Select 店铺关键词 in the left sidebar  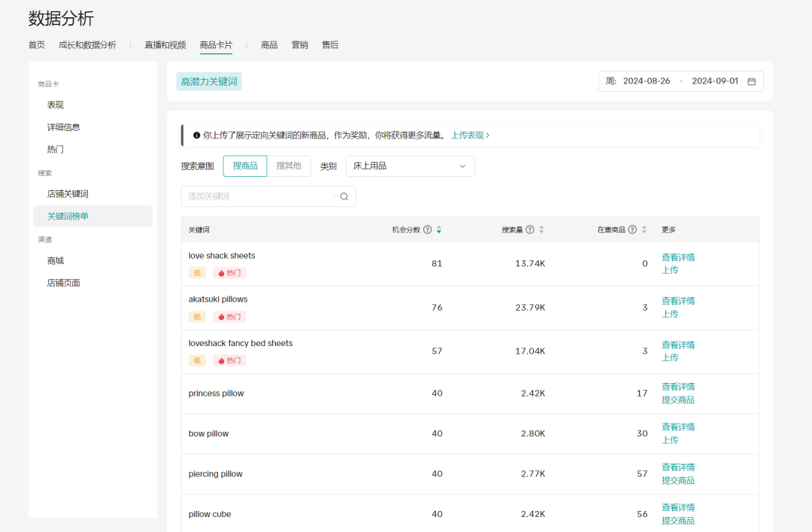coord(67,193)
